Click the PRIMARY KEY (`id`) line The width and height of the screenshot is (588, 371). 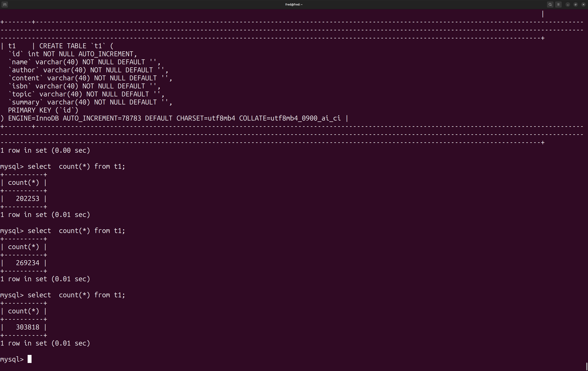[x=43, y=110]
